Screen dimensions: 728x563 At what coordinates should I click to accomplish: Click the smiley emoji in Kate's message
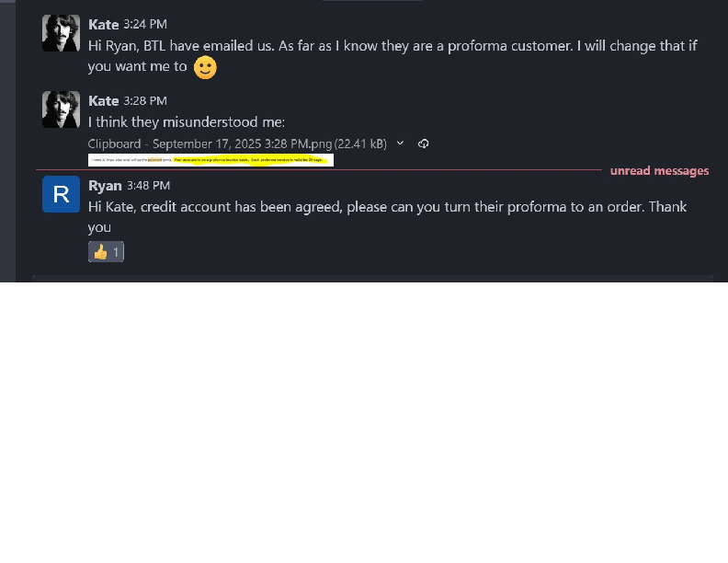[205, 67]
